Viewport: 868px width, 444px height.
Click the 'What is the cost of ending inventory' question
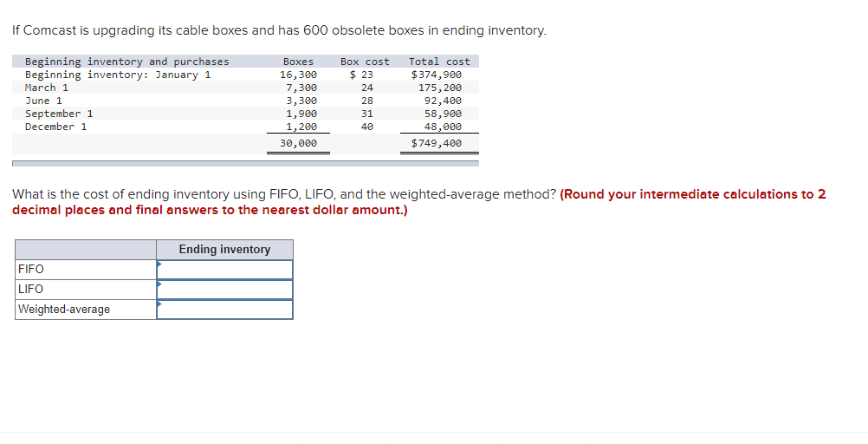click(284, 194)
